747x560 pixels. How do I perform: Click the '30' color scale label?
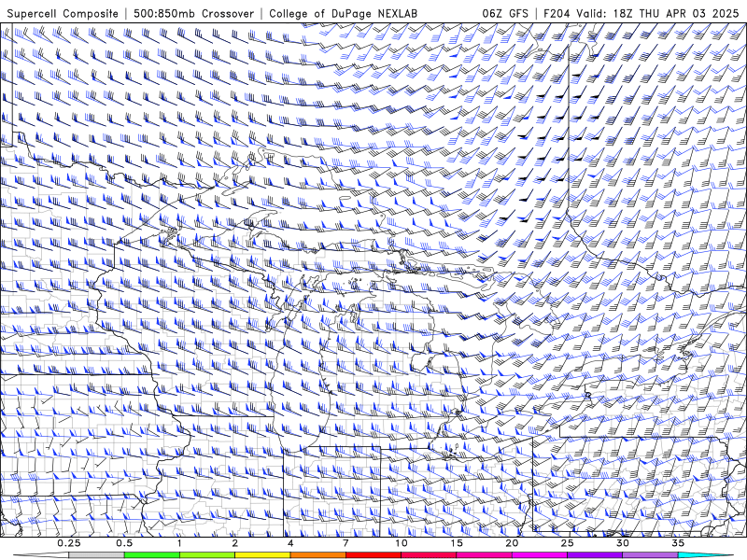tap(623, 543)
